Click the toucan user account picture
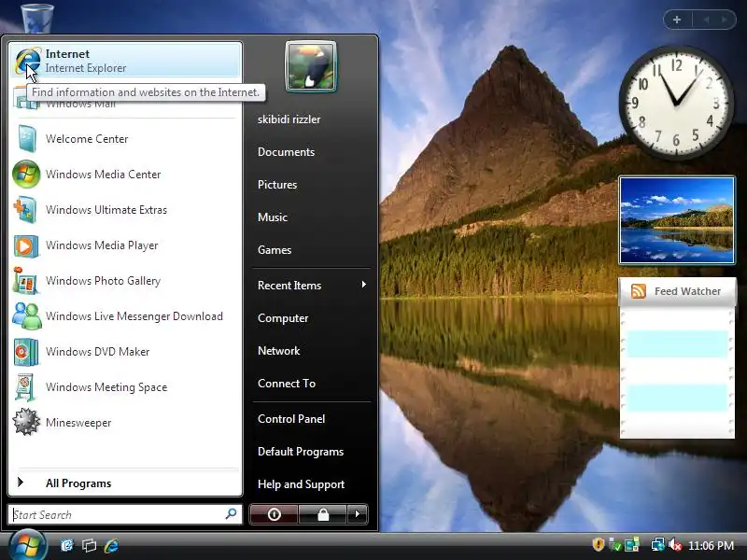 pyautogui.click(x=311, y=66)
